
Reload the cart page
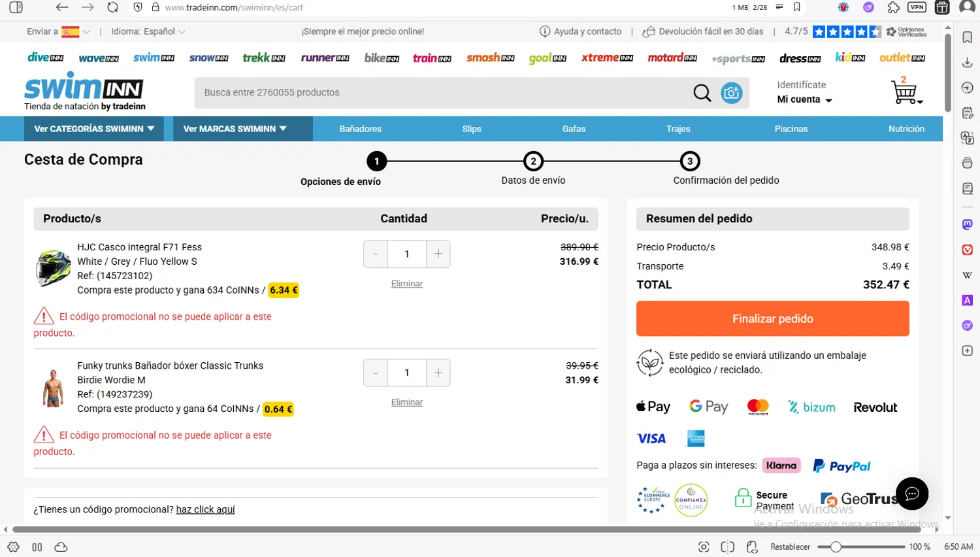(112, 7)
